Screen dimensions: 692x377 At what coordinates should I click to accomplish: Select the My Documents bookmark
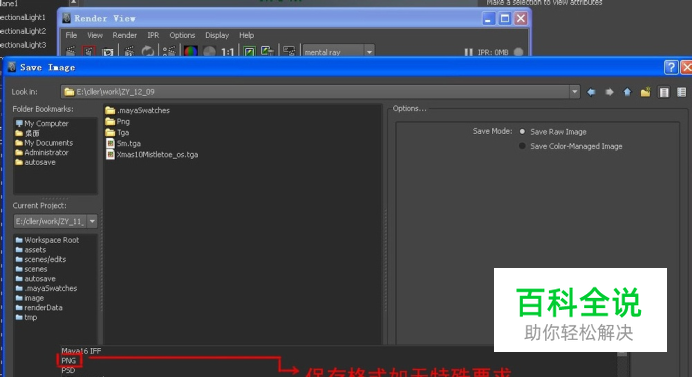[44, 143]
